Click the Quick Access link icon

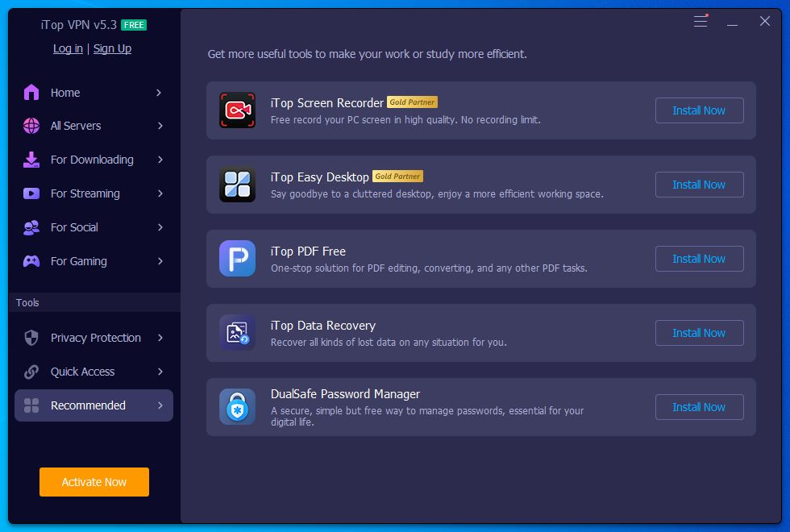(x=31, y=372)
